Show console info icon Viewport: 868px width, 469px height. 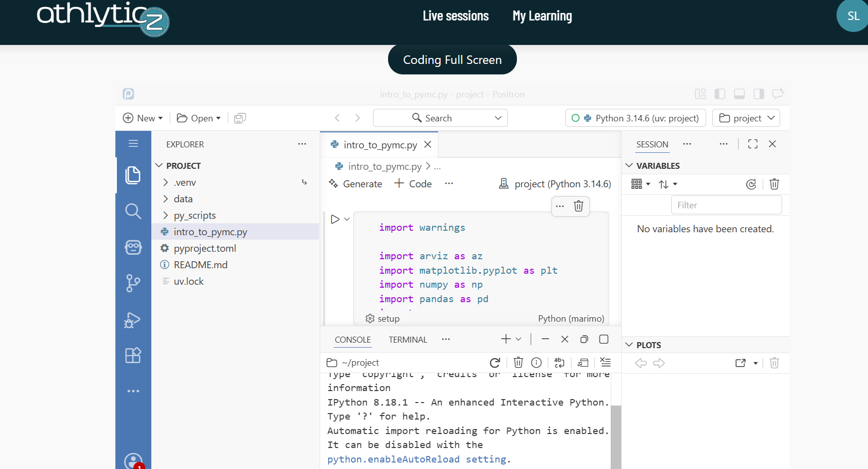pos(536,363)
